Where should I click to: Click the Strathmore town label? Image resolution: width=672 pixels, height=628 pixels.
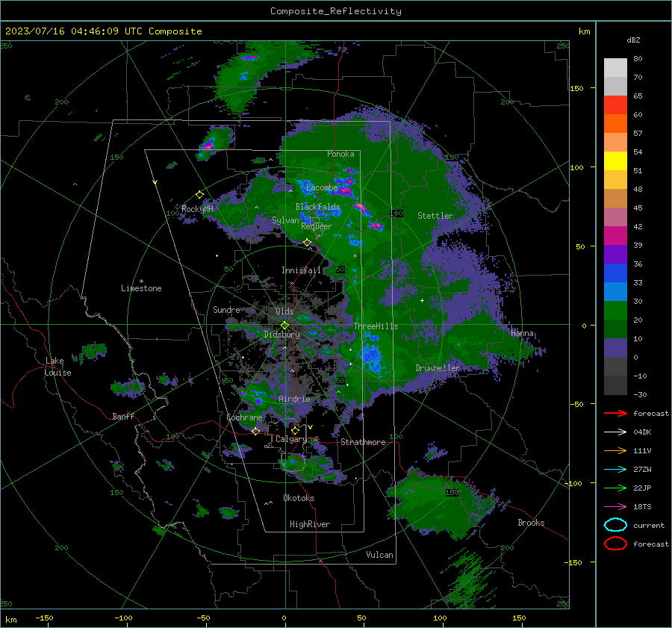[x=363, y=442]
